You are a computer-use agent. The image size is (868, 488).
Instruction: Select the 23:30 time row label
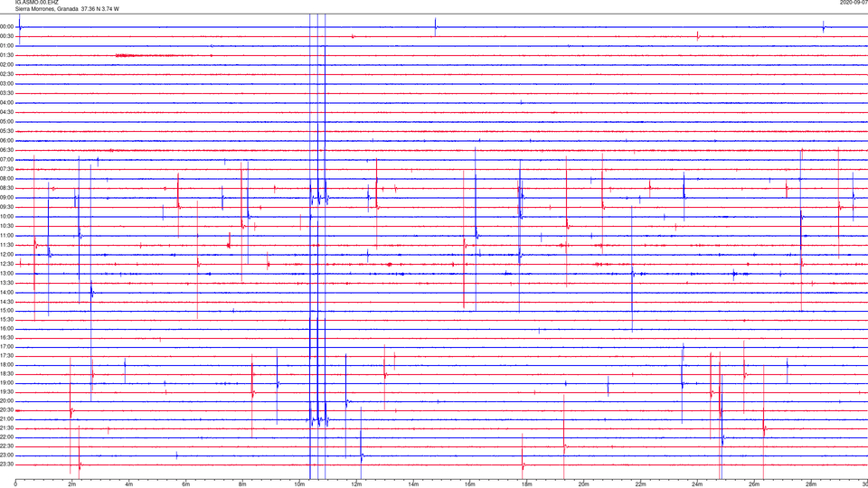[7, 465]
